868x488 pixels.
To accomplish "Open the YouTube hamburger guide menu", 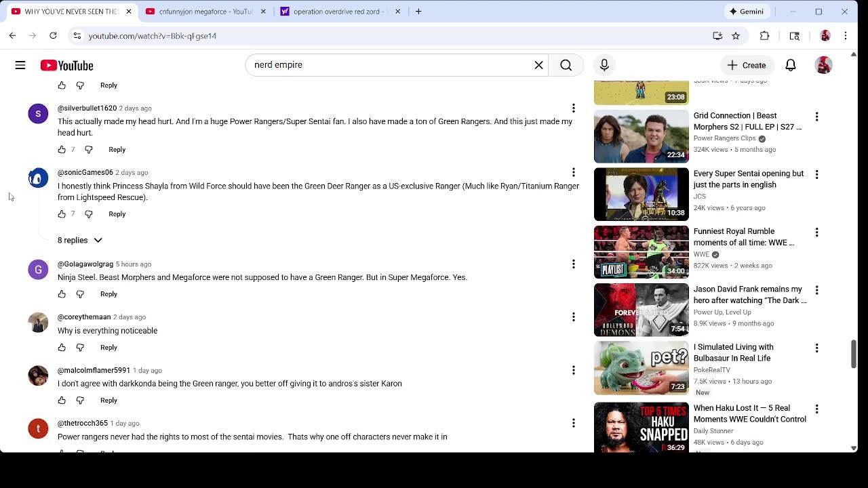I will coord(20,65).
